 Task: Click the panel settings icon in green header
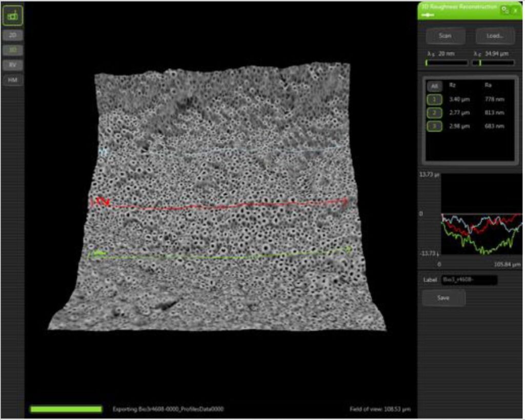(504, 10)
